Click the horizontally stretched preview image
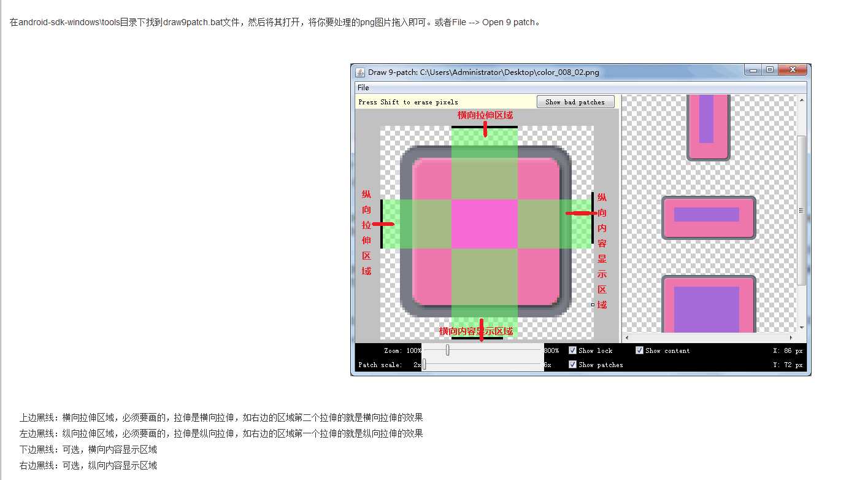The height and width of the screenshot is (480, 868). (709, 218)
